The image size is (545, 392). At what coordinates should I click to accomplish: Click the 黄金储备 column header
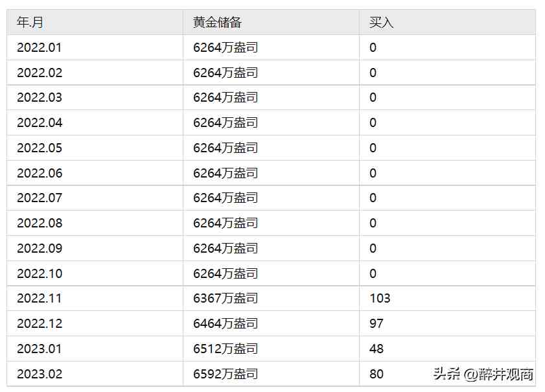[x=218, y=22]
